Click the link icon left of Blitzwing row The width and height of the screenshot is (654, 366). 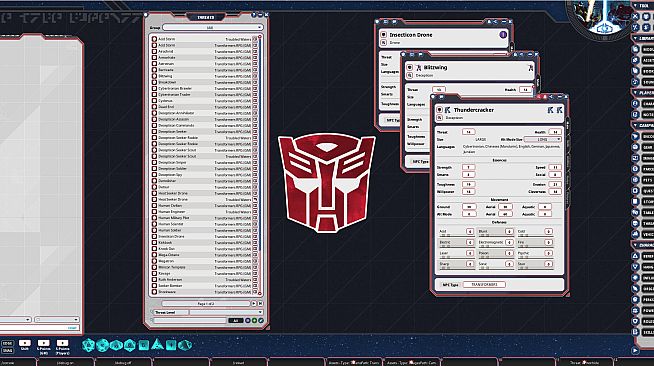tap(154, 76)
